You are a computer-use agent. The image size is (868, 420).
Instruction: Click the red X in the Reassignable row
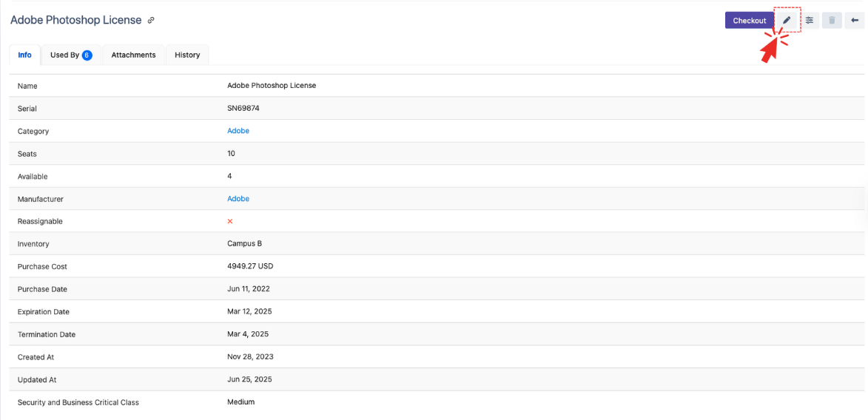pos(230,221)
